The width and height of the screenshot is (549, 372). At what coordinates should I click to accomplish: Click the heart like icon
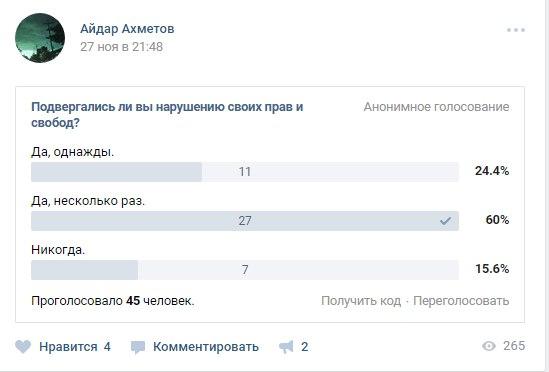[23, 347]
